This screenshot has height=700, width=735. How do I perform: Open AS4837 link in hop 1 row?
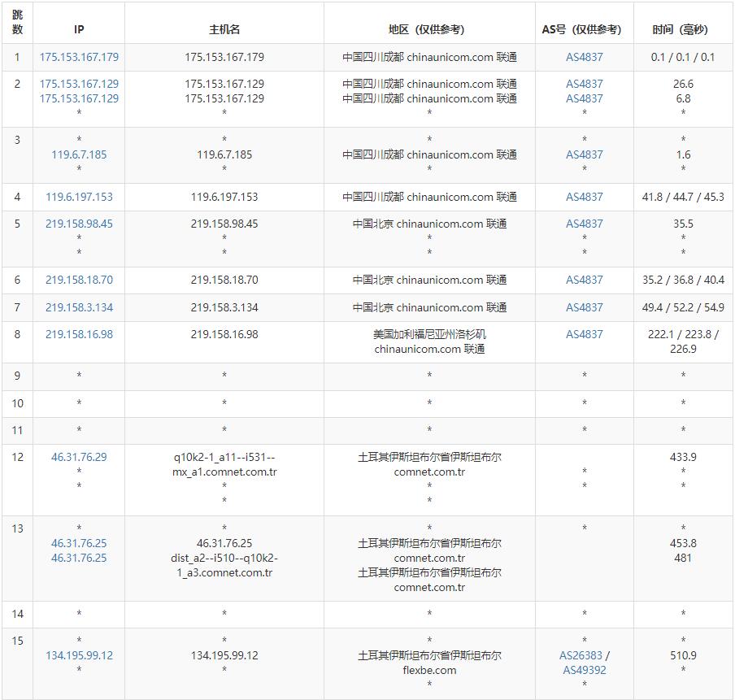point(584,57)
